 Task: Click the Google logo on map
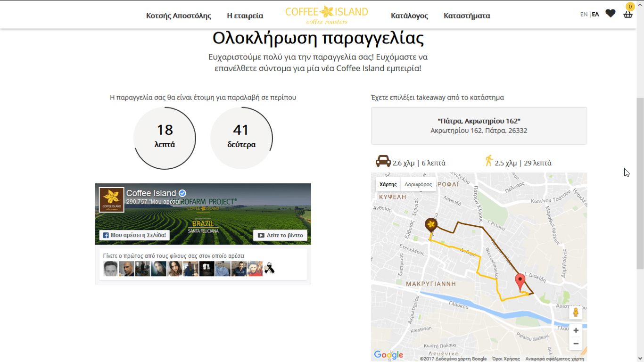[388, 354]
